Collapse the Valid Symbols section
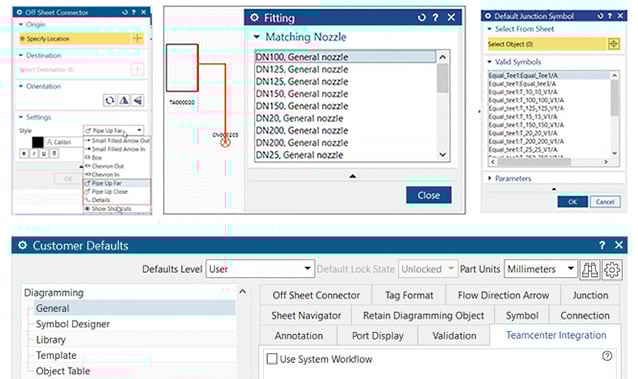The height and width of the screenshot is (379, 638). 489,62
